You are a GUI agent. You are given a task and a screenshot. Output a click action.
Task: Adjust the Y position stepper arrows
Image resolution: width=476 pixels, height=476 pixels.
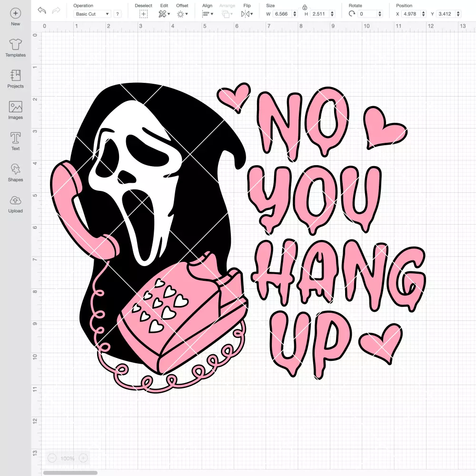pos(458,14)
